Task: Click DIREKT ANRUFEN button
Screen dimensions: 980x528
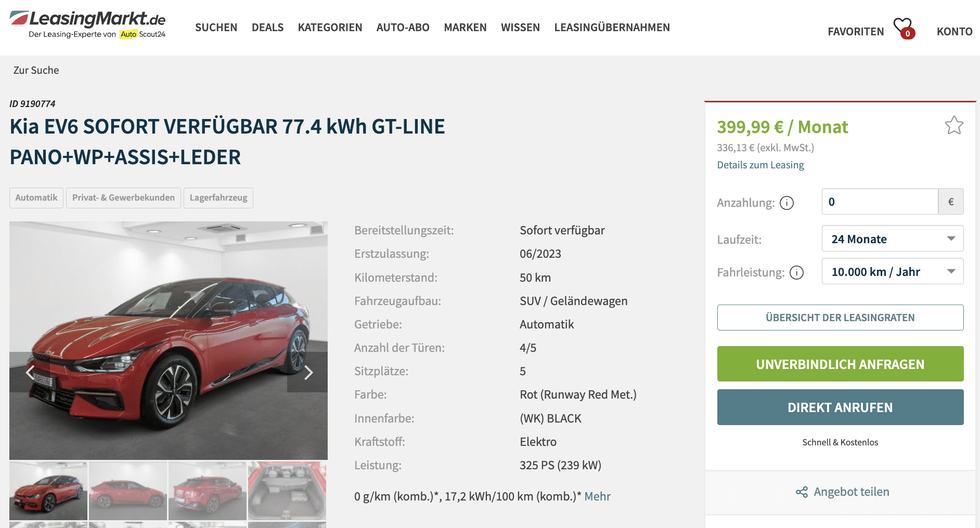Action: click(840, 407)
